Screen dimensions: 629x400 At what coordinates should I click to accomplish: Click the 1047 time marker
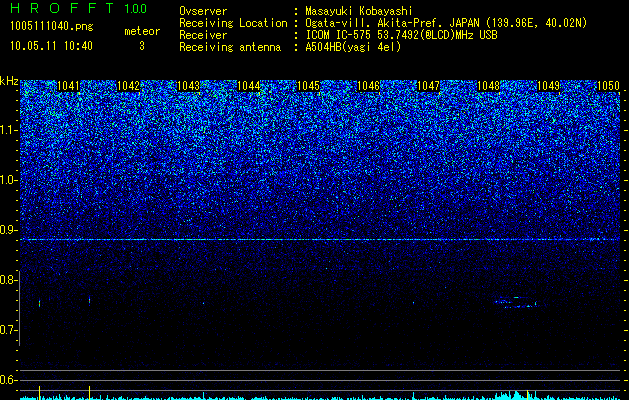coord(428,86)
